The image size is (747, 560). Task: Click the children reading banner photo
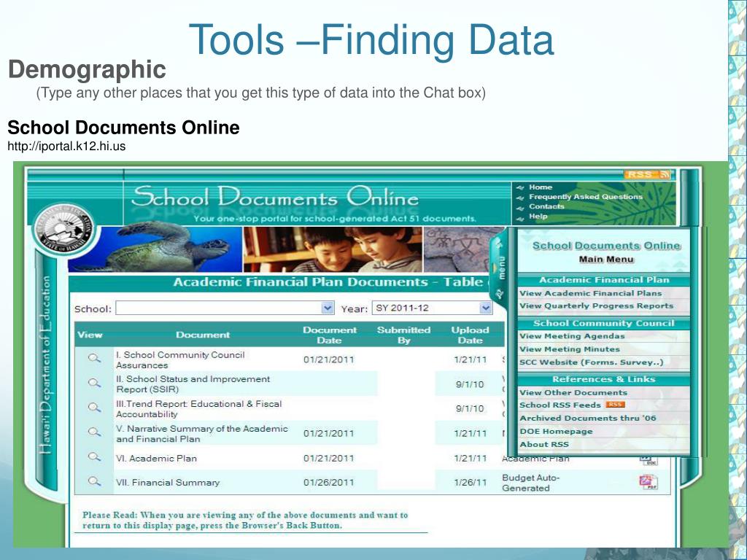[333, 249]
